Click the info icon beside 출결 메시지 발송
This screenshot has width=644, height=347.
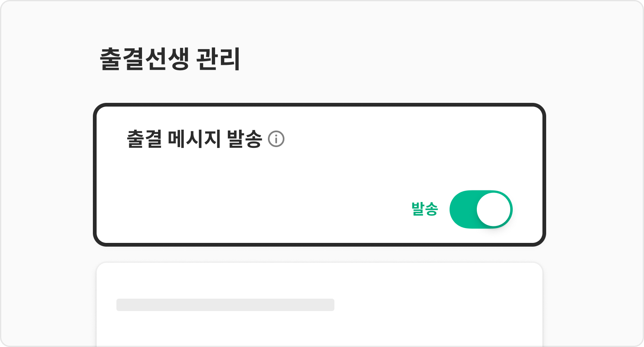coord(276,139)
